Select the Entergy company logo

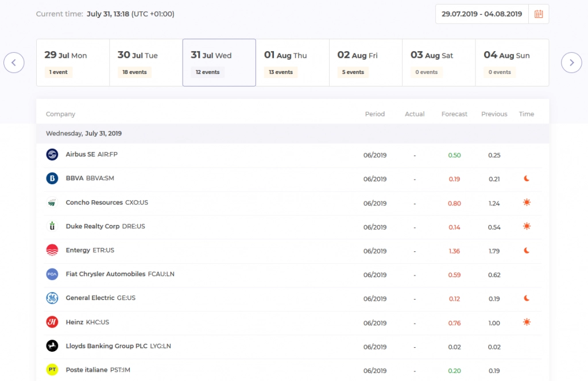[x=52, y=250]
